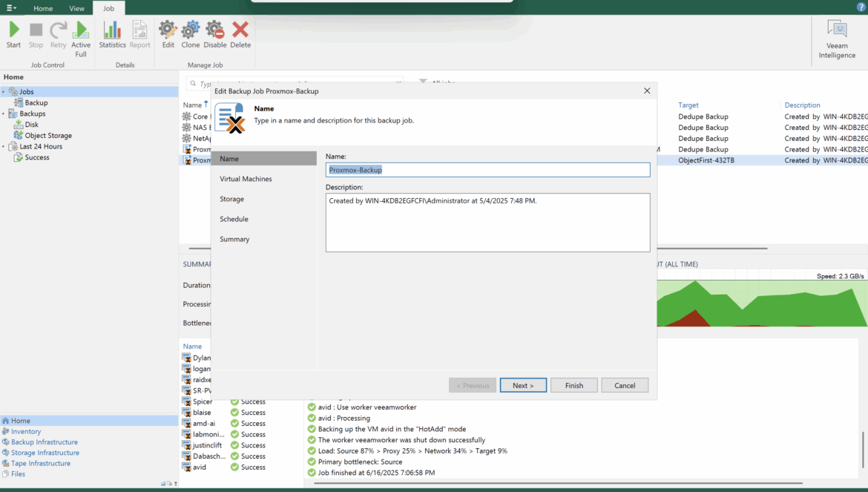
Task: Click the session log horizontal scrollbar
Action: (558, 483)
